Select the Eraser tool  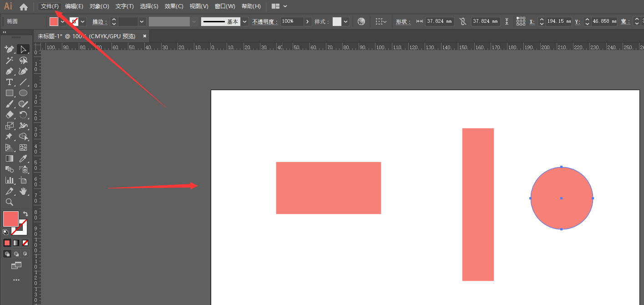point(9,115)
